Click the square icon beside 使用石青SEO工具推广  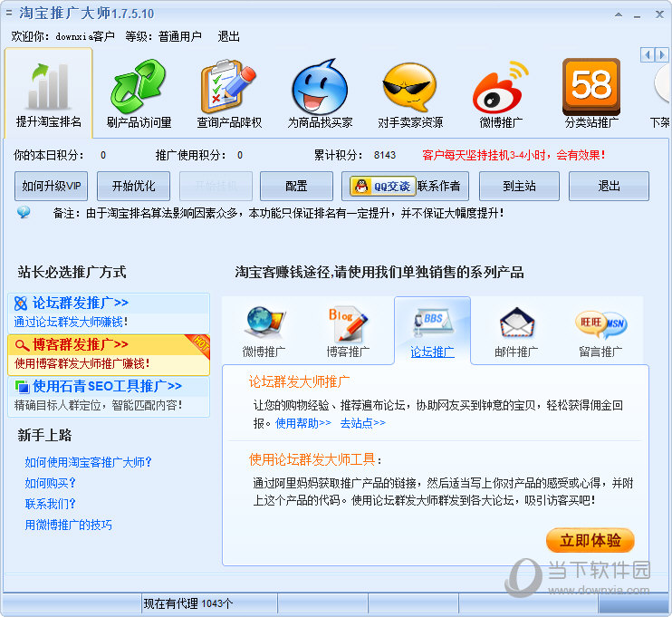coord(23,386)
